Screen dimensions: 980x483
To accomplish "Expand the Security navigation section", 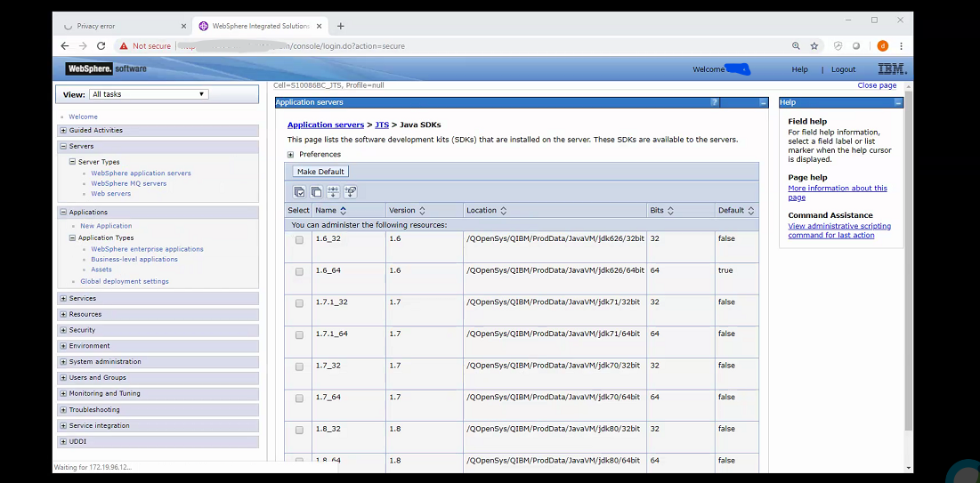I will 63,330.
